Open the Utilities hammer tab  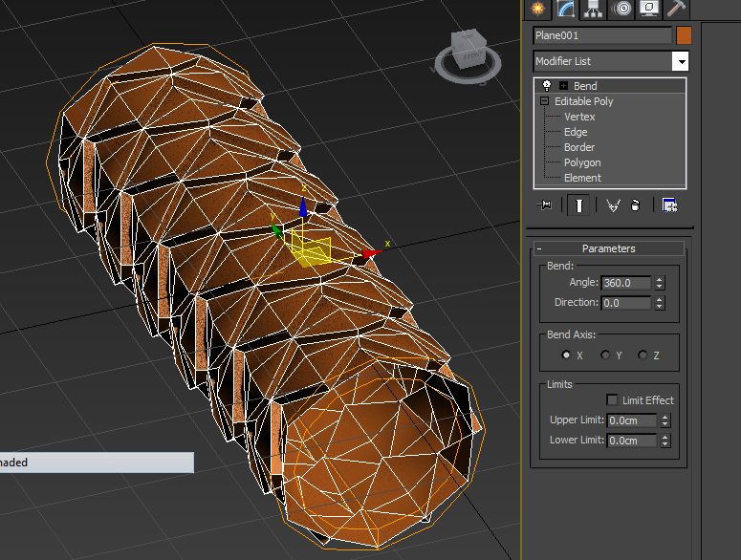(676, 9)
